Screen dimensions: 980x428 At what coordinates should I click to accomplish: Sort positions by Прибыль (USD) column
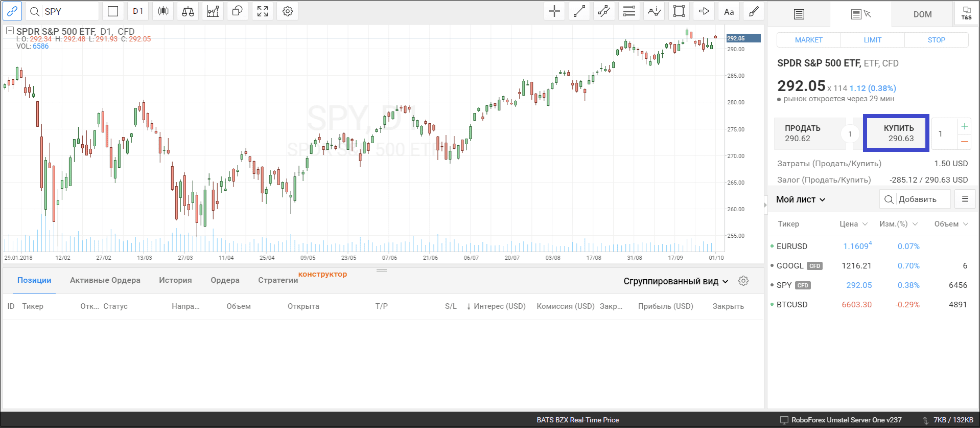click(665, 306)
